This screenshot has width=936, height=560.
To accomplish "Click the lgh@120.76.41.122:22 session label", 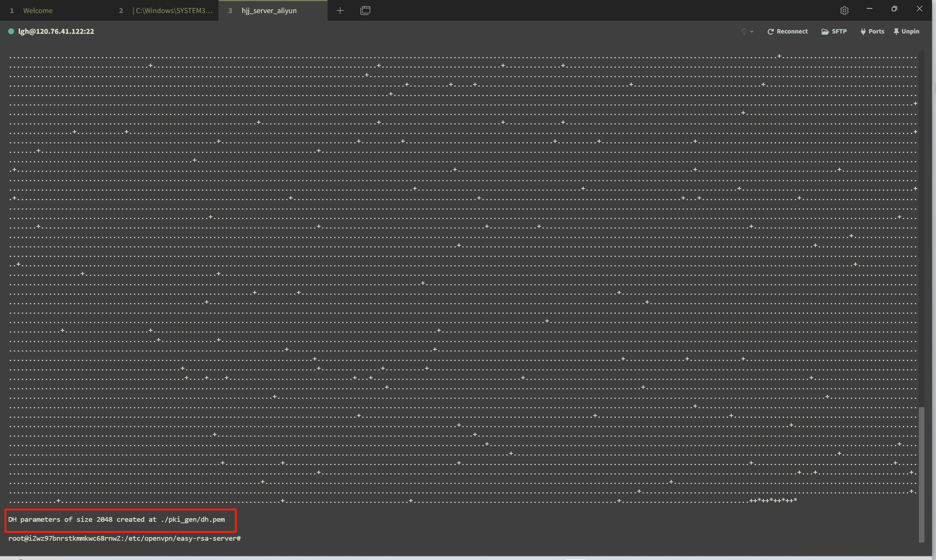I will 56,31.
